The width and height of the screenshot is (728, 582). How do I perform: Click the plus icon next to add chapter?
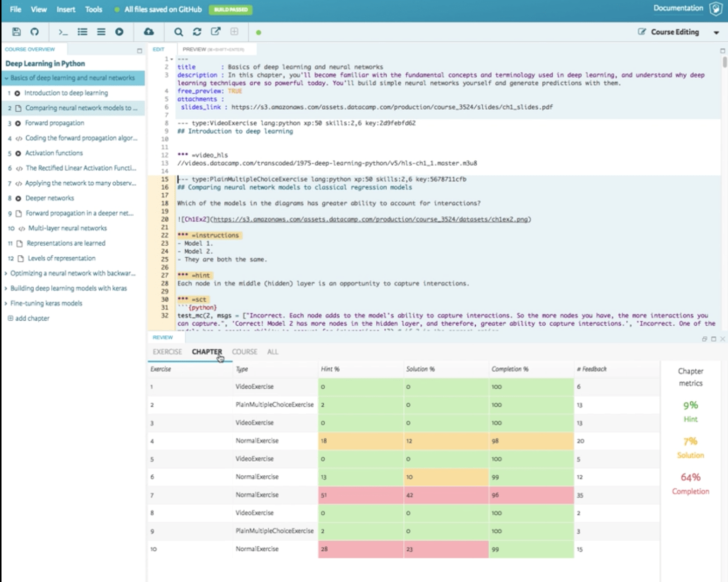click(10, 318)
